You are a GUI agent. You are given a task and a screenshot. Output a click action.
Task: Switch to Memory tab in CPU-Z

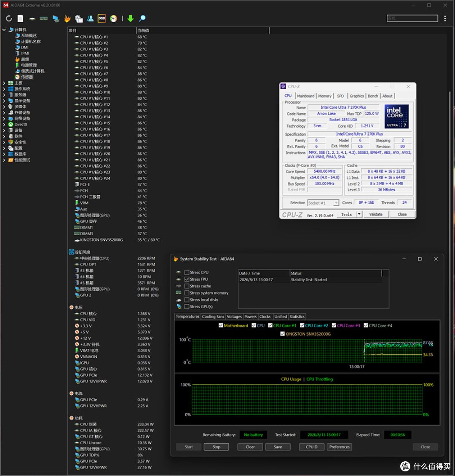[x=325, y=96]
